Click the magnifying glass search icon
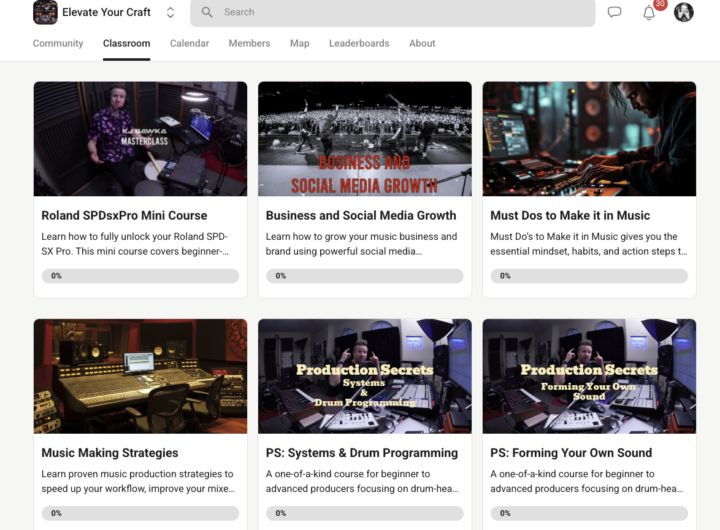 click(207, 12)
